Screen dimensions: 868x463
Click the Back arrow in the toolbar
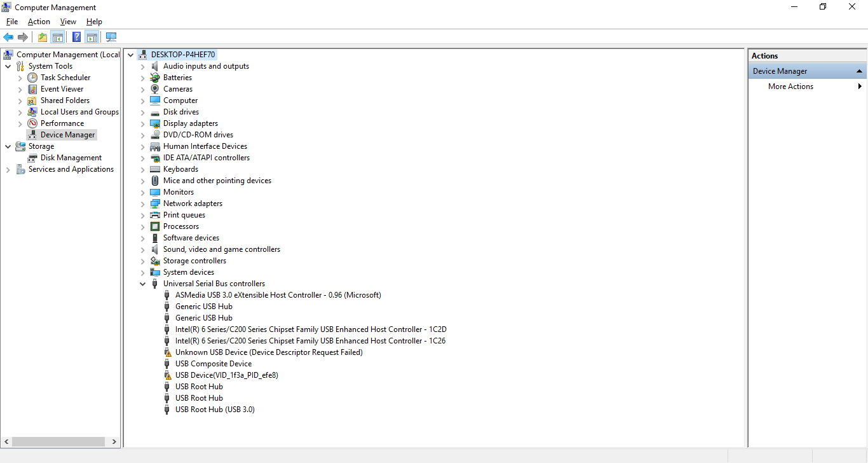tap(8, 37)
